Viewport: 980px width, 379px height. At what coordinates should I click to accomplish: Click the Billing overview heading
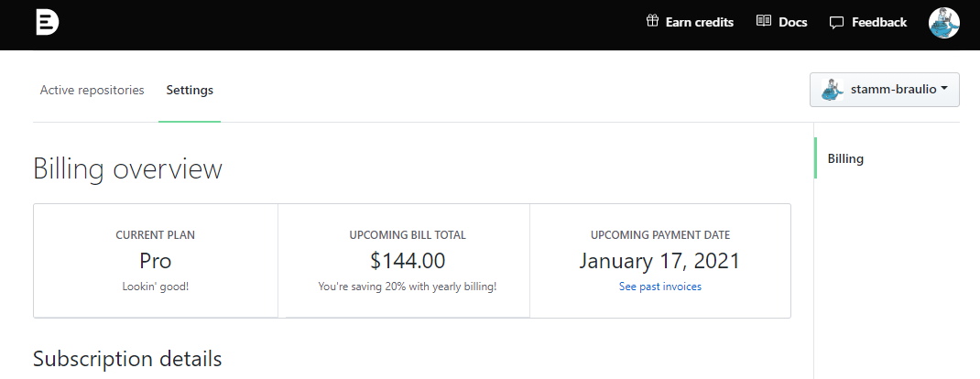(127, 169)
